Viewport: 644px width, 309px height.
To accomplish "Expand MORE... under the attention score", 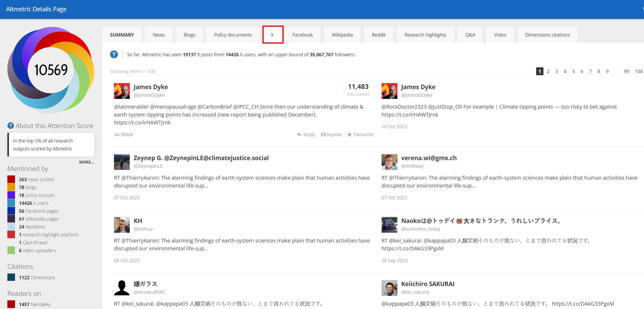I will [87, 162].
